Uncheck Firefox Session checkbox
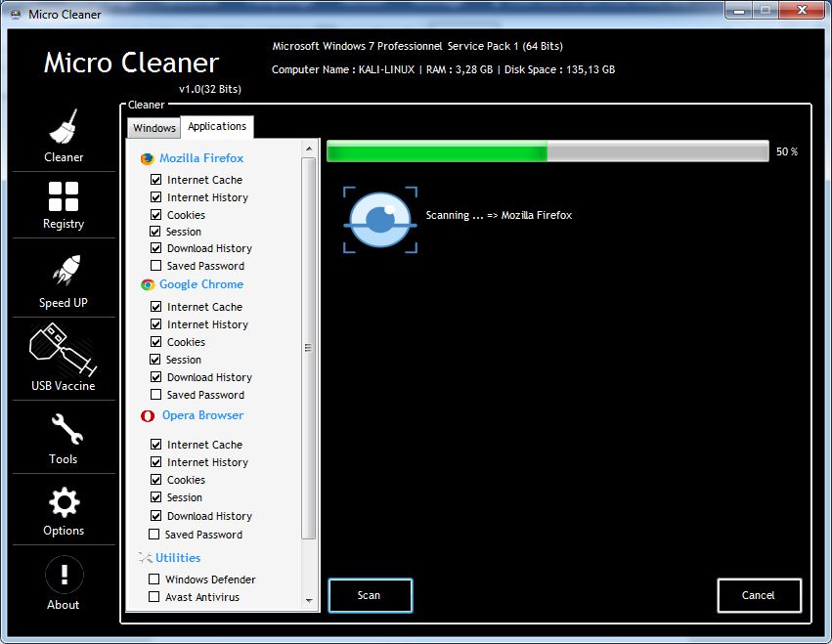 click(154, 232)
